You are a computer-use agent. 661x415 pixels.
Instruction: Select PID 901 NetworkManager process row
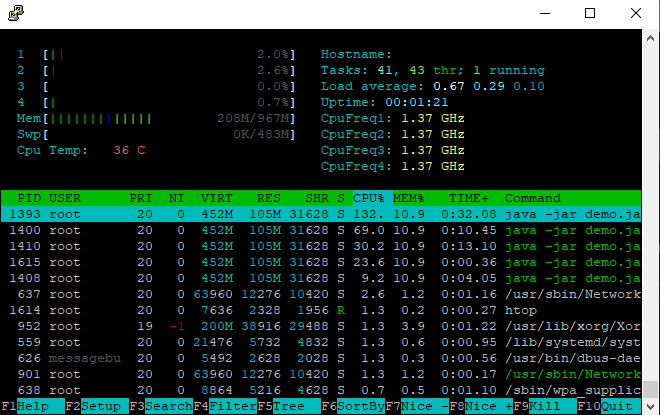[321, 375]
